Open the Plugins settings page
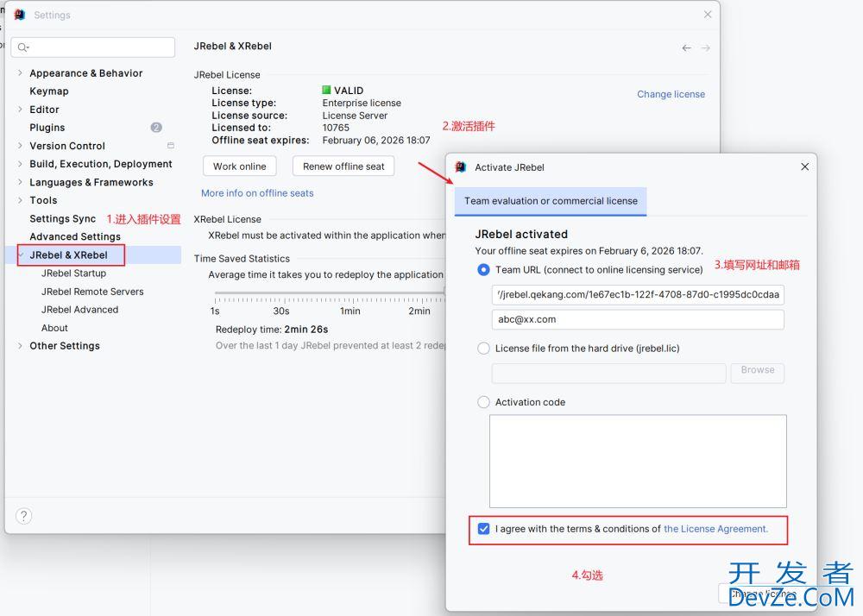This screenshot has height=616, width=863. pyautogui.click(x=47, y=128)
